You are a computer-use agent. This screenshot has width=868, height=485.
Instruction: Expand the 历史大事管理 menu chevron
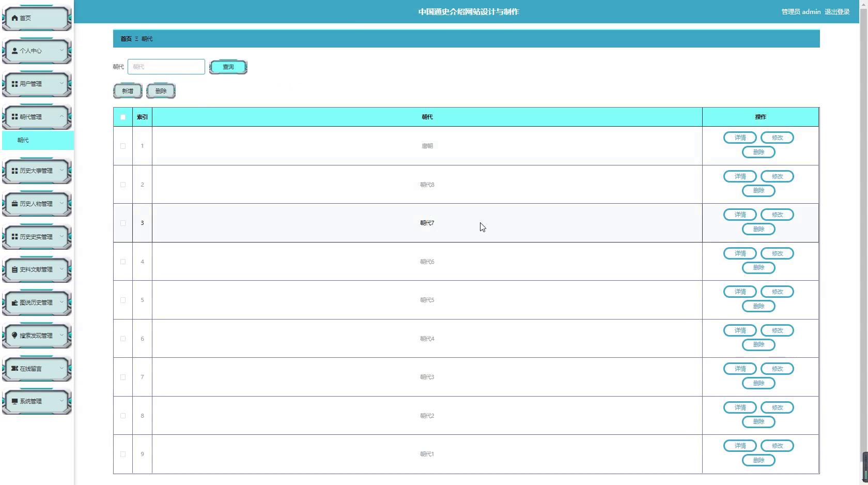pos(61,171)
